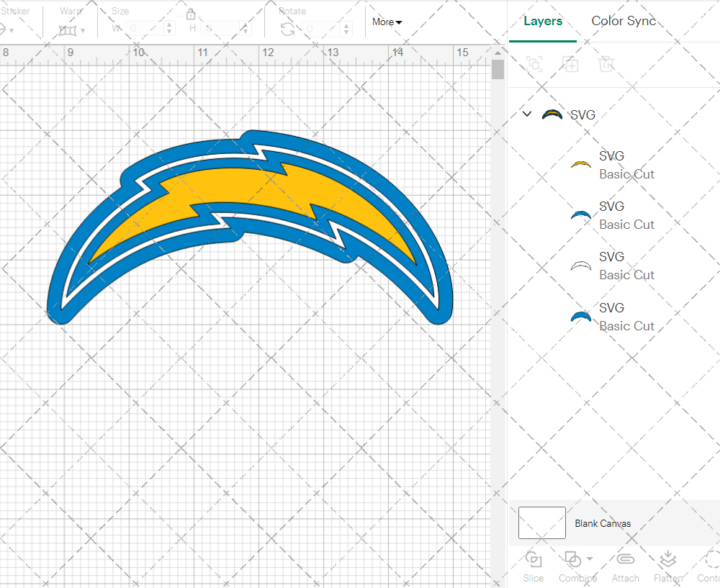Open the Warp dropdown arrow

tap(83, 31)
